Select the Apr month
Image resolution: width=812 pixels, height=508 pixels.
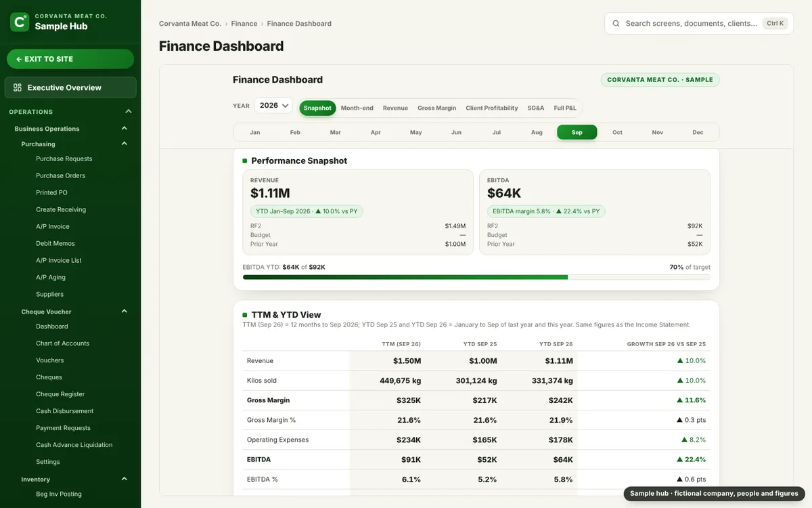point(376,132)
